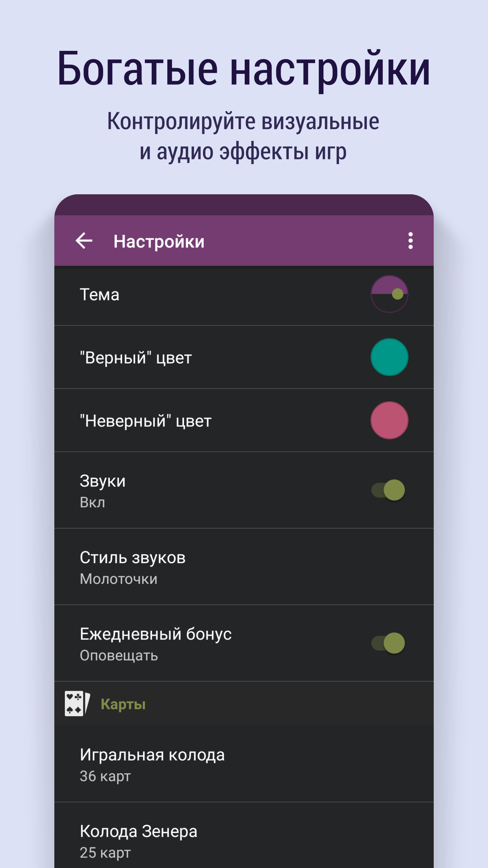488x868 pixels.
Task: Open Колода Зенера card count options
Action: pos(244,835)
